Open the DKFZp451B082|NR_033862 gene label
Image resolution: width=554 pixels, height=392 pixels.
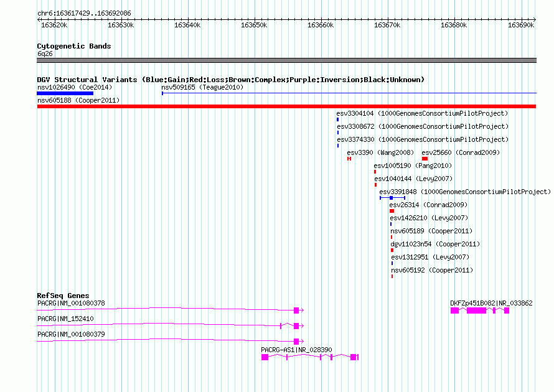[491, 304]
